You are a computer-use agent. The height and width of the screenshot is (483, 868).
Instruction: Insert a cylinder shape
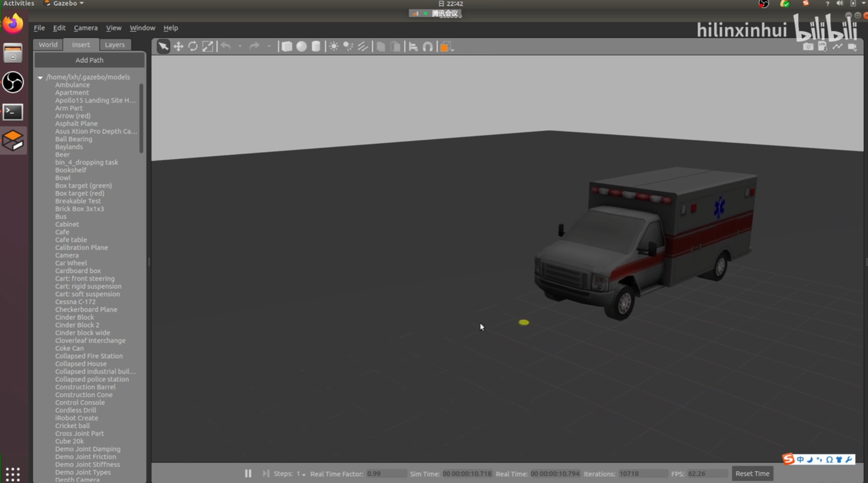[x=316, y=47]
